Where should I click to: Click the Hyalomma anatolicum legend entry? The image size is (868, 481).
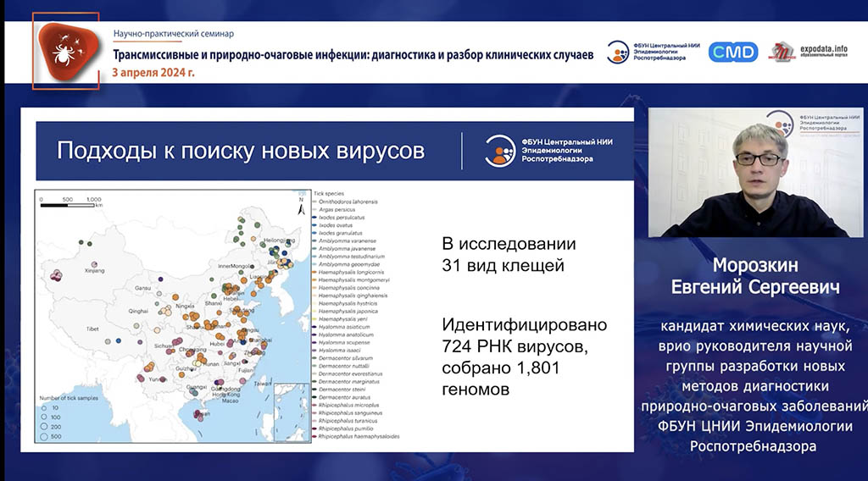tap(346, 334)
